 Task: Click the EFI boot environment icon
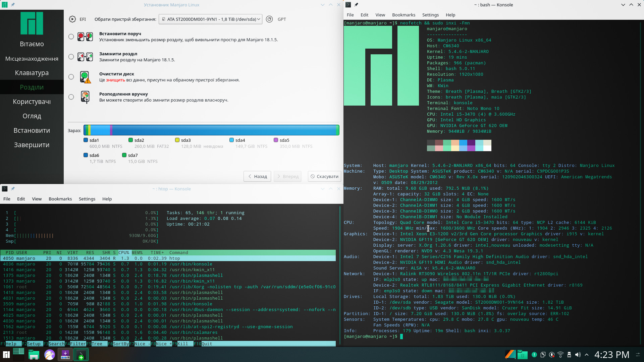coord(72,19)
